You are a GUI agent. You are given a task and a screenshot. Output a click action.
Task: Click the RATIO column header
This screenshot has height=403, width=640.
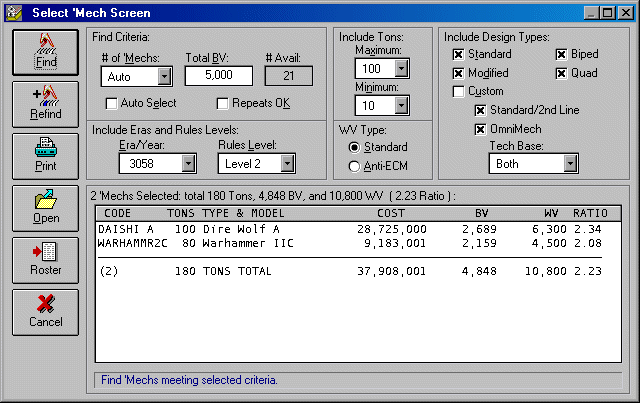click(x=590, y=213)
